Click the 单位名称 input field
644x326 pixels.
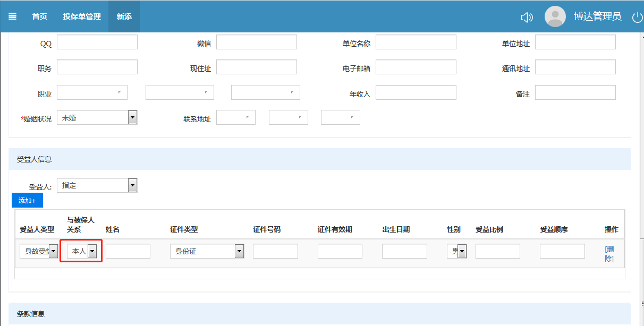click(416, 42)
